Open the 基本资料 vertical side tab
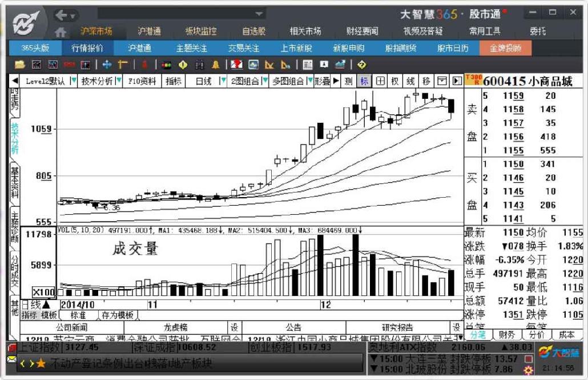Image resolution: width=588 pixels, height=380 pixels. (15, 183)
